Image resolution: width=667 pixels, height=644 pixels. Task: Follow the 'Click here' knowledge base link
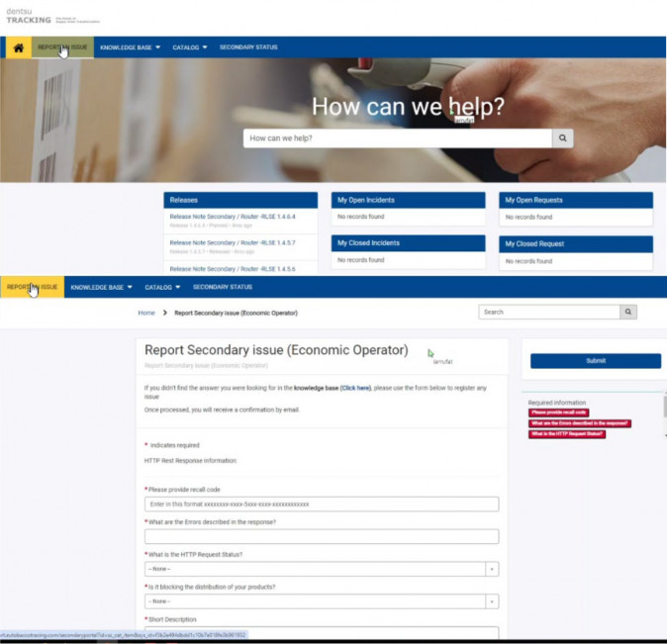click(356, 388)
